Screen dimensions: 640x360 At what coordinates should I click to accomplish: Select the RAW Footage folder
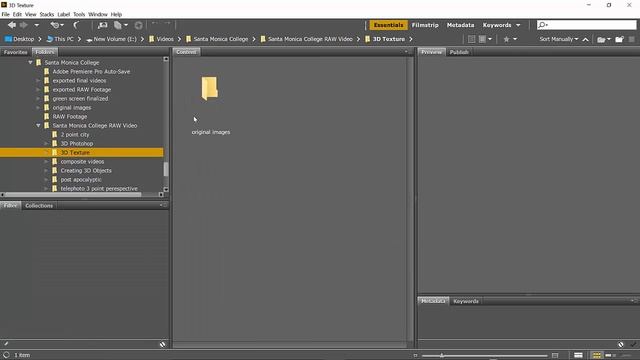point(70,116)
